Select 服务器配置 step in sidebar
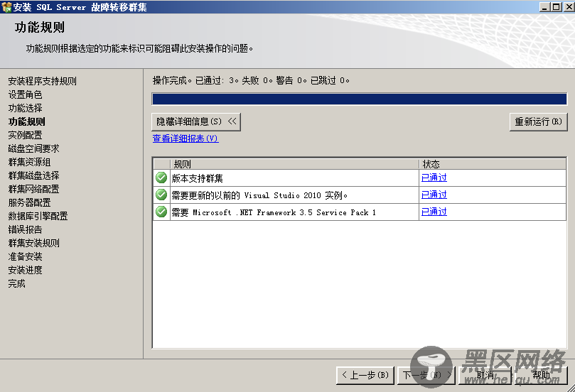The image size is (575, 392). [x=29, y=202]
